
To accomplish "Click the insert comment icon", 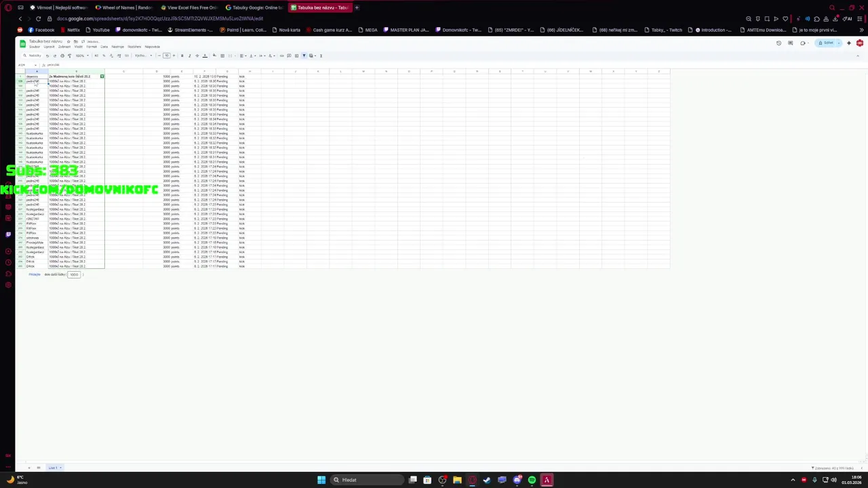I will click(289, 56).
